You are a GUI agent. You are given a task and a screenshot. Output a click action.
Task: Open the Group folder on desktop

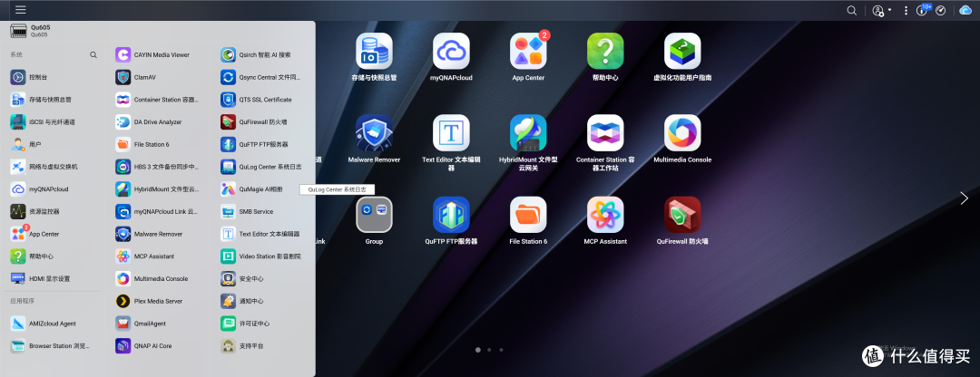[x=374, y=216]
